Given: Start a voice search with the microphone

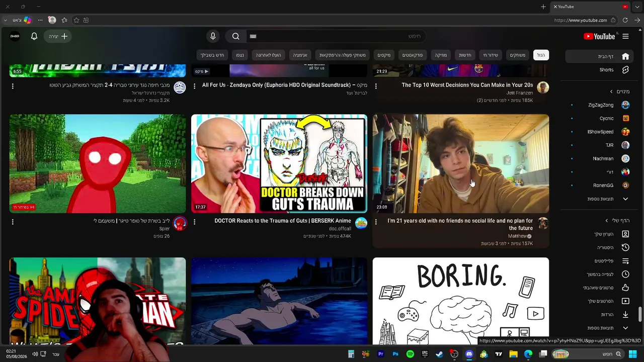Looking at the screenshot, I should pos(213,36).
